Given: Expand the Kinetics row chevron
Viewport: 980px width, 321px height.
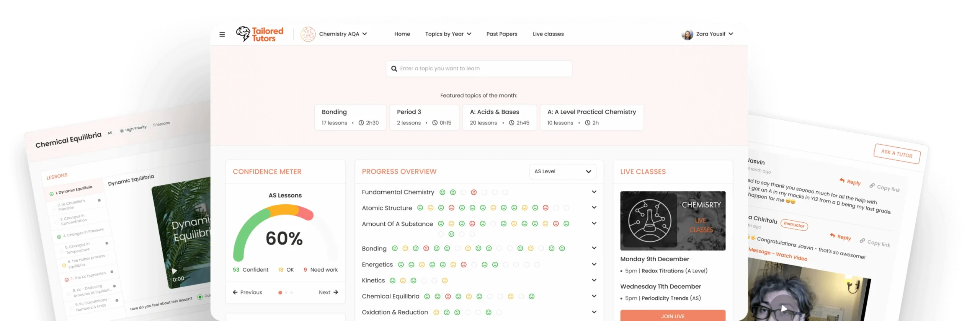Looking at the screenshot, I should (x=594, y=280).
